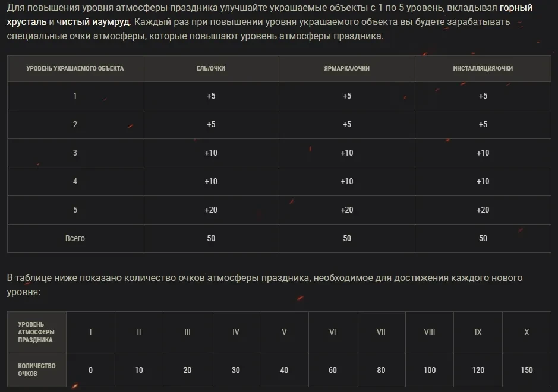The height and width of the screenshot is (392, 558).
Task: Click the +20 value in the Ель column
Action: click(x=211, y=210)
